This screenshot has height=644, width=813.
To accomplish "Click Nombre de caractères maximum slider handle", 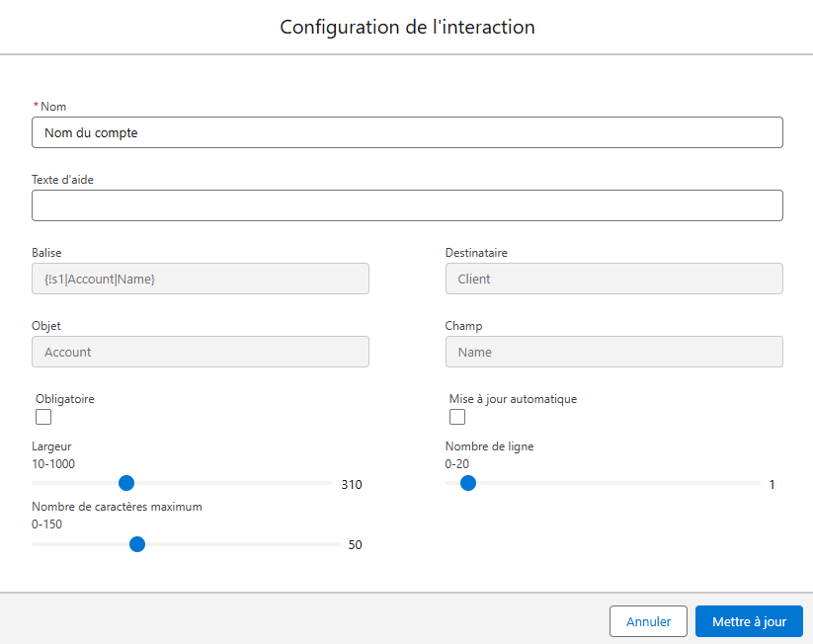I will (x=137, y=544).
